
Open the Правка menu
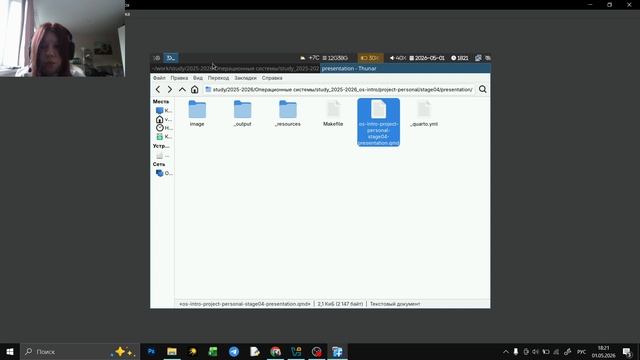pos(179,78)
